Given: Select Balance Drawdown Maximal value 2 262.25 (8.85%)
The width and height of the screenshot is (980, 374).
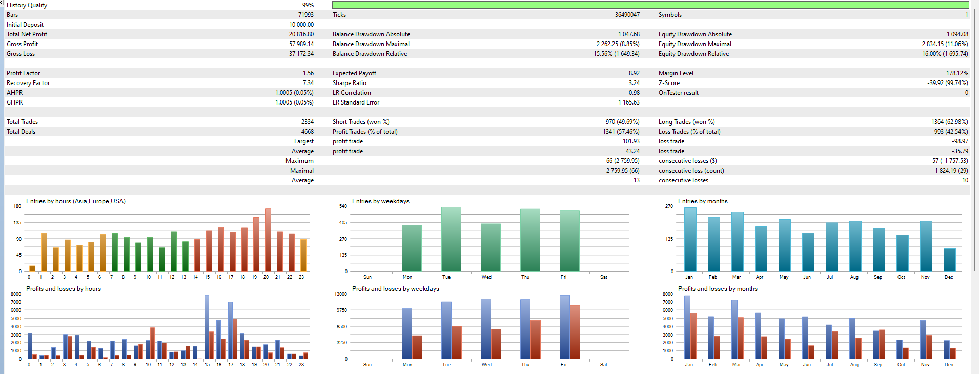Looking at the screenshot, I should pos(618,44).
